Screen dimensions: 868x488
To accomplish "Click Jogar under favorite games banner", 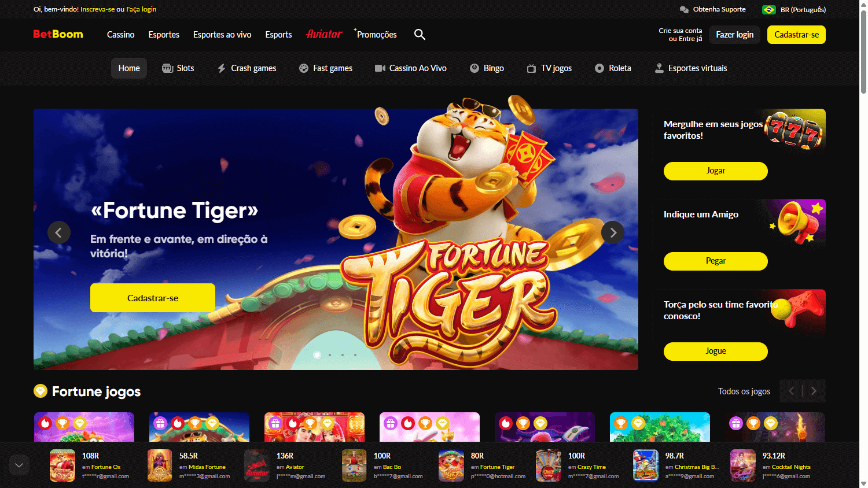I will 715,171.
